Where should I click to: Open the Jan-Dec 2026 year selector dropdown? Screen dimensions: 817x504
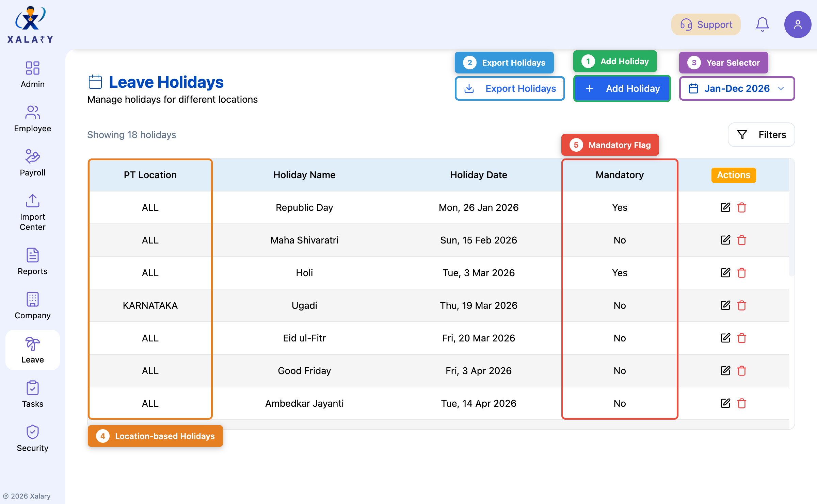tap(737, 88)
